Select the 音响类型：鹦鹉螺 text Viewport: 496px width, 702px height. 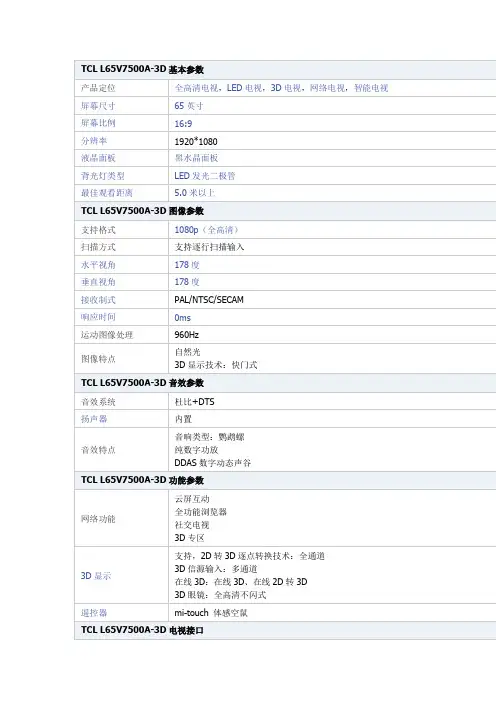pos(210,437)
